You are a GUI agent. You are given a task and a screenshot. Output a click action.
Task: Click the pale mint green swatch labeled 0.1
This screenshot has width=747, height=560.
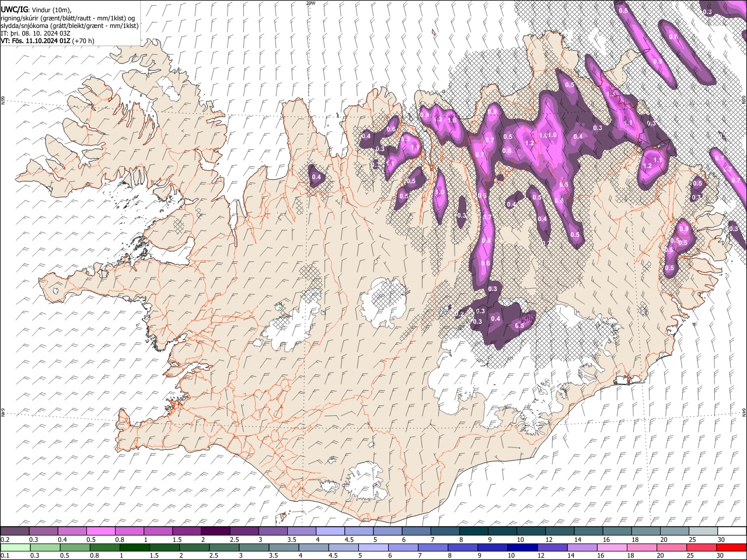click(x=15, y=547)
